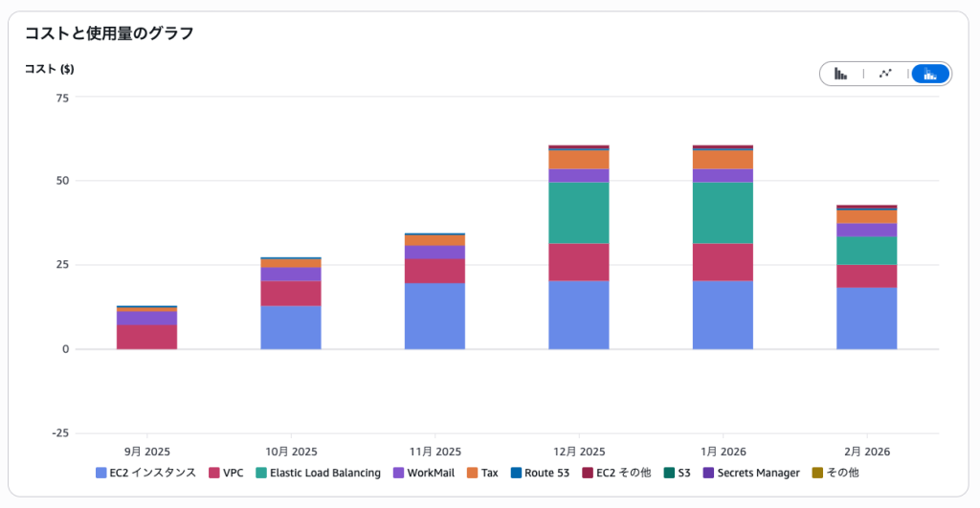Click the S3 legend label

pos(683,473)
